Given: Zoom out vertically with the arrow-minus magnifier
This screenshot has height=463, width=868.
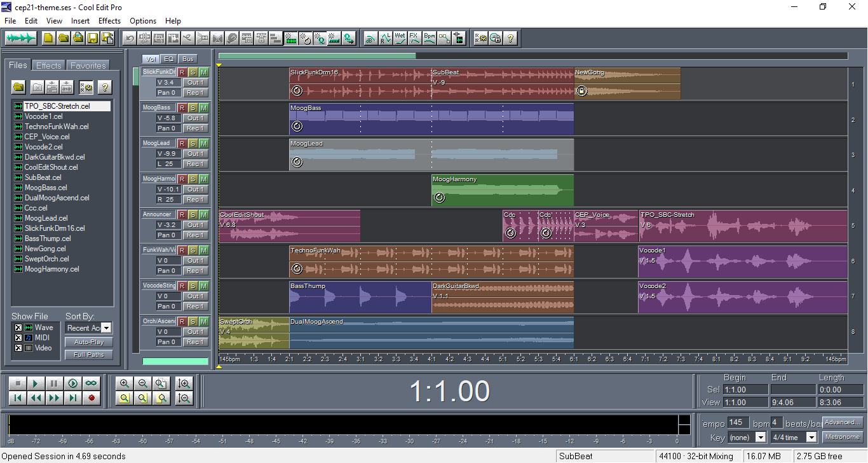Looking at the screenshot, I should 184,398.
